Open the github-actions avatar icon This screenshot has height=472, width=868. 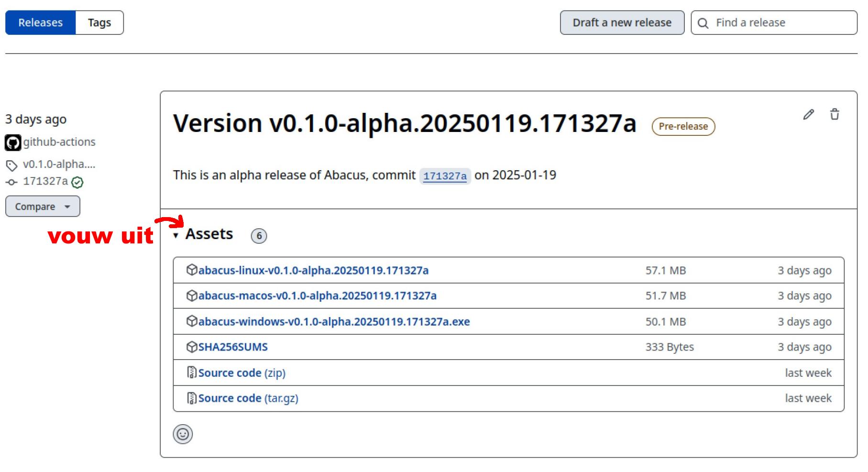(13, 143)
